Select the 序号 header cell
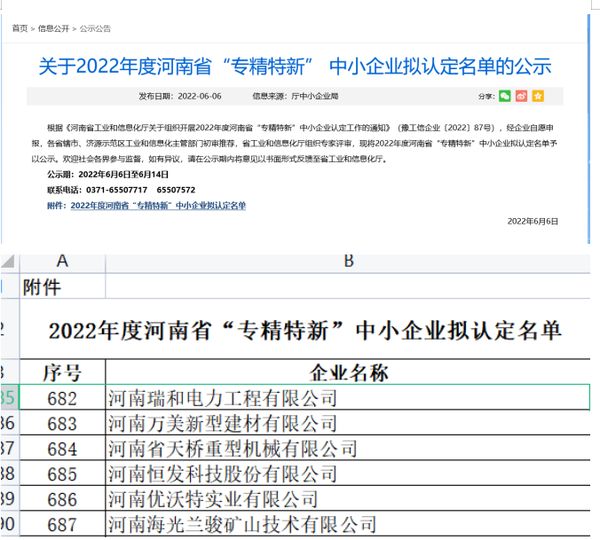This screenshot has width=600, height=540. (x=62, y=373)
